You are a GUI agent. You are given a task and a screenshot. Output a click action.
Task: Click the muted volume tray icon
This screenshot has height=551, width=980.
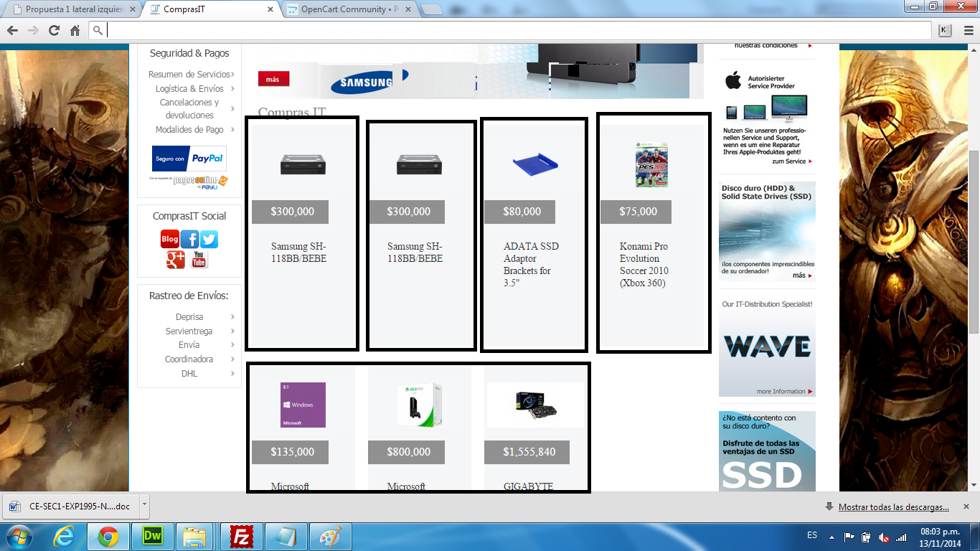coord(884,537)
